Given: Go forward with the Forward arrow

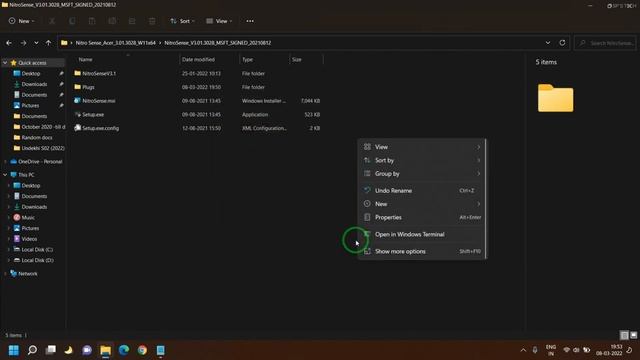Looking at the screenshot, I should pyautogui.click(x=23, y=43).
